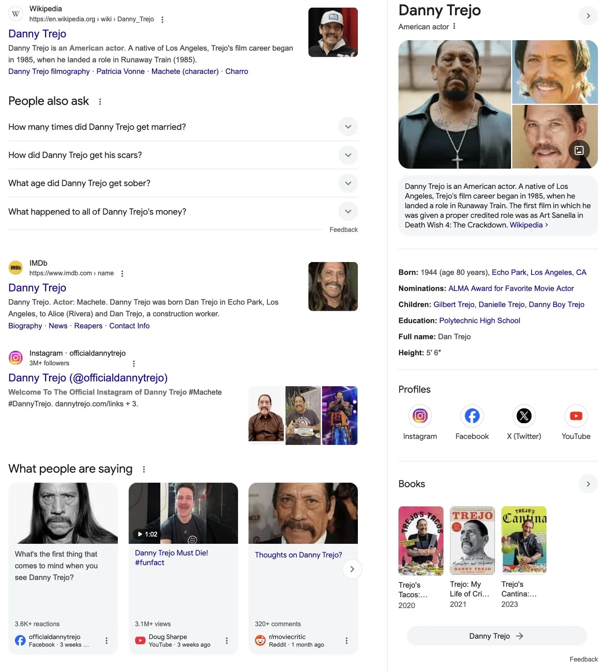The image size is (616, 672).
Task: Open the Wikipedia result options menu
Action: click(x=162, y=19)
